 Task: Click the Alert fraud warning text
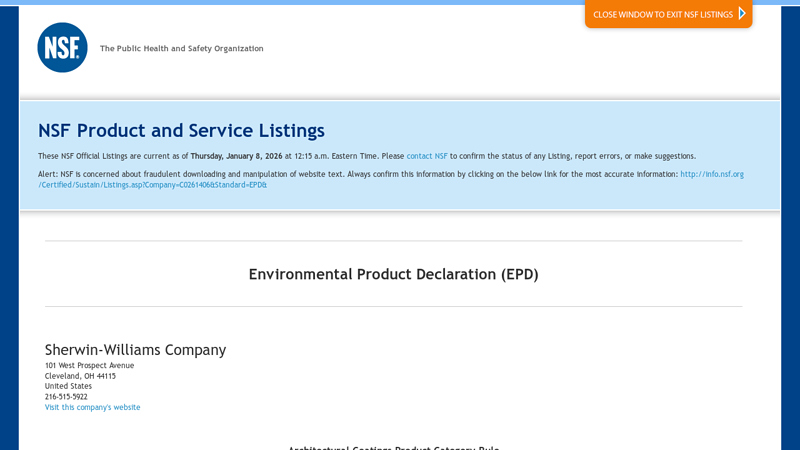pyautogui.click(x=300, y=174)
